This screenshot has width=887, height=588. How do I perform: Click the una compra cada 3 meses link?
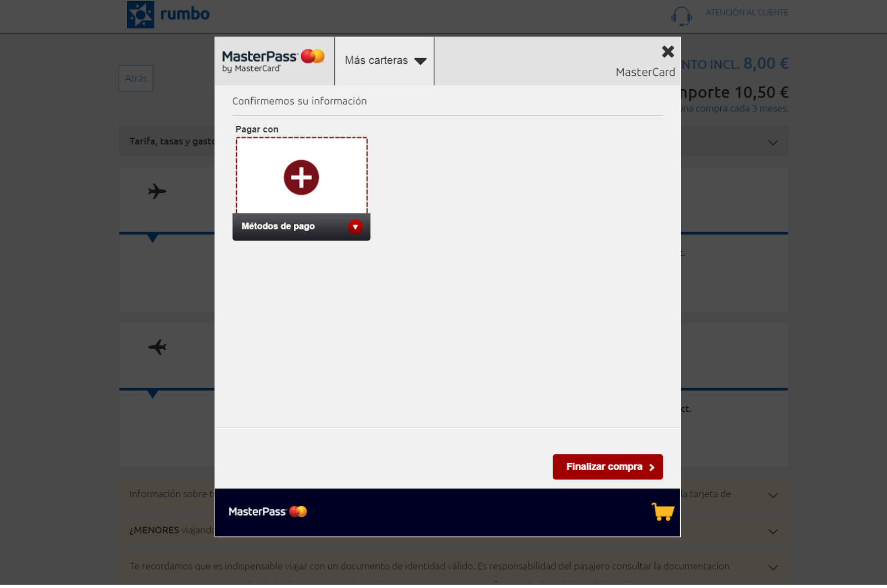[x=734, y=108]
